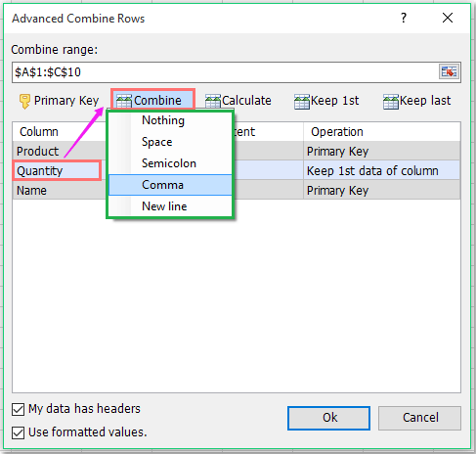Close the Advanced Combine Rows dialog
This screenshot has width=476, height=454.
point(448,18)
